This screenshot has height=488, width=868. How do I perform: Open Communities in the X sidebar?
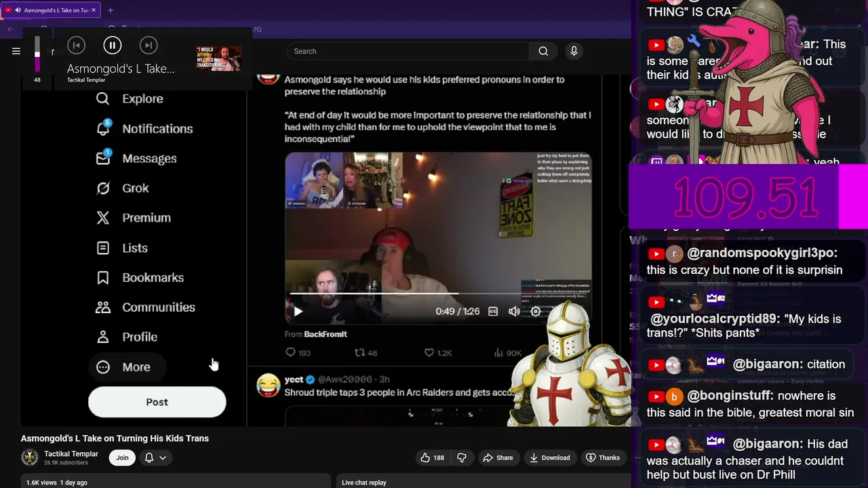coord(145,307)
